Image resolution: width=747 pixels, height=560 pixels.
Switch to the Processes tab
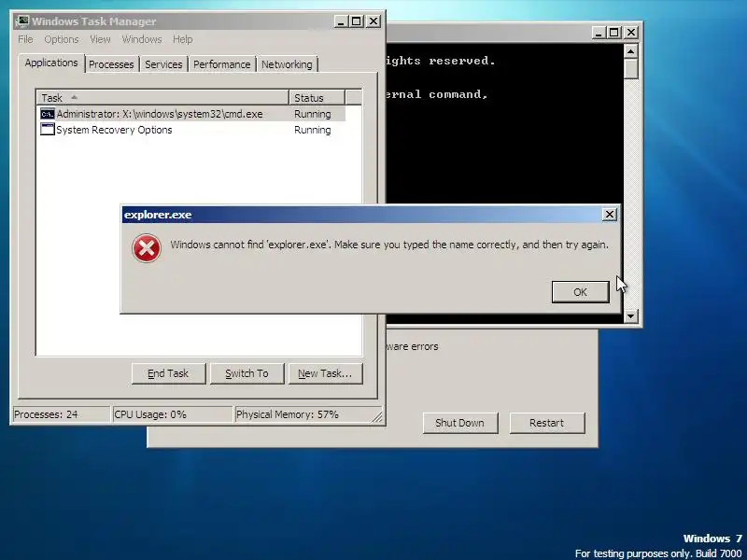111,64
